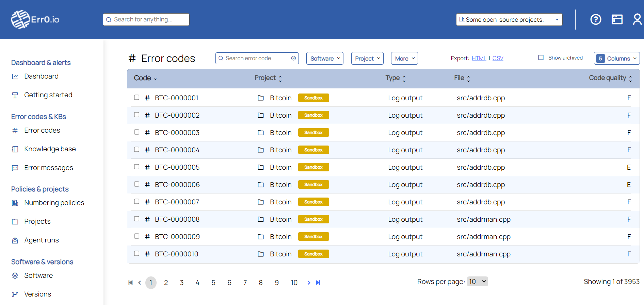Select the BTC-0000002 row checkbox

pos(137,115)
